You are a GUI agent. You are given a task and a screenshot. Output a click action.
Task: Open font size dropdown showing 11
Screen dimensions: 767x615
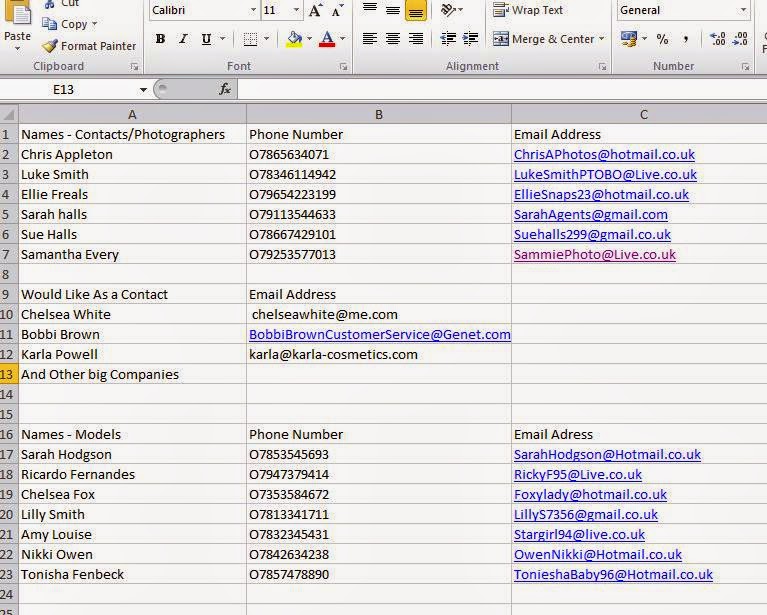pos(296,10)
